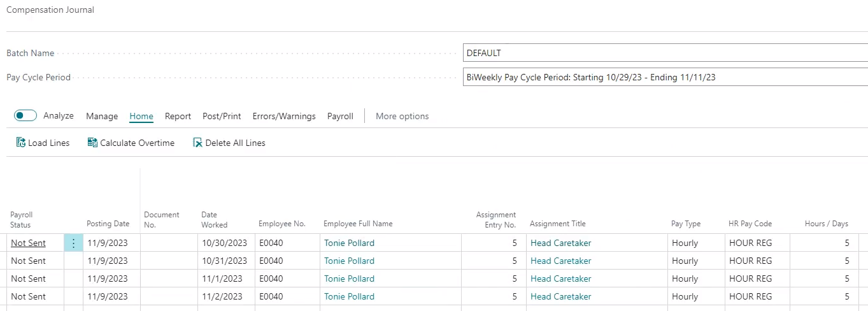Open the row options three-dot menu
Viewport: 868px width, 311px height.
(73, 243)
